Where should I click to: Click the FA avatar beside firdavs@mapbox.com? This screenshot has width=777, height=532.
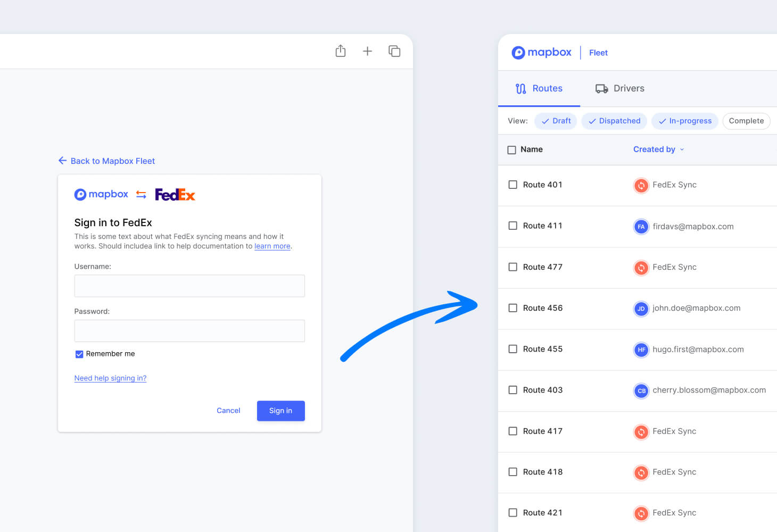coord(641,227)
